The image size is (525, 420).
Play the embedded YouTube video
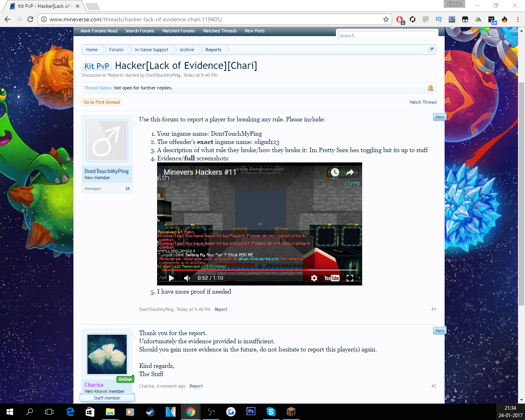coord(171,278)
